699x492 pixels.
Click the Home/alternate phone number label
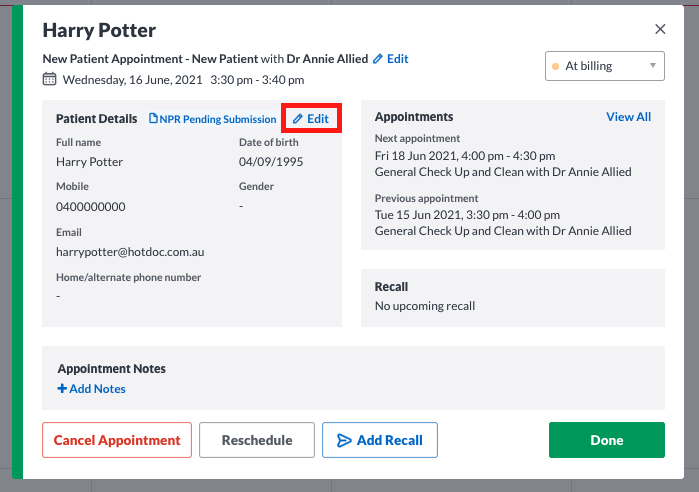[x=128, y=277]
